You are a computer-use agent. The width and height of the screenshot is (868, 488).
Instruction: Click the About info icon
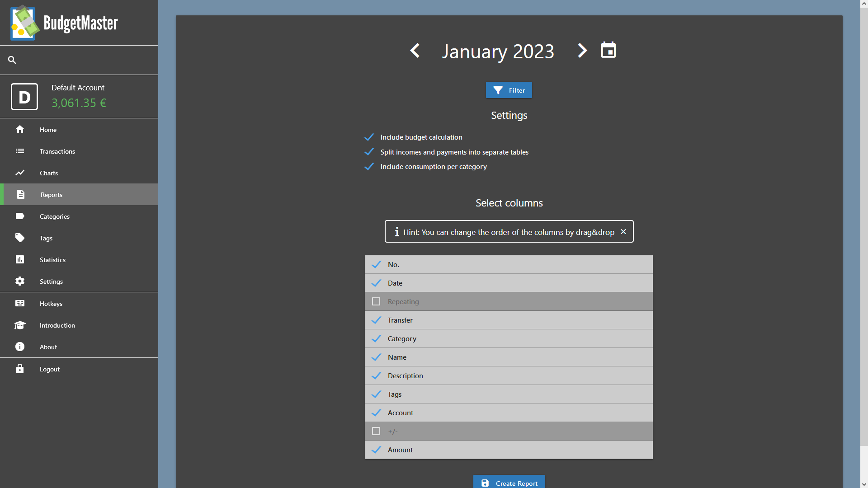(x=20, y=347)
